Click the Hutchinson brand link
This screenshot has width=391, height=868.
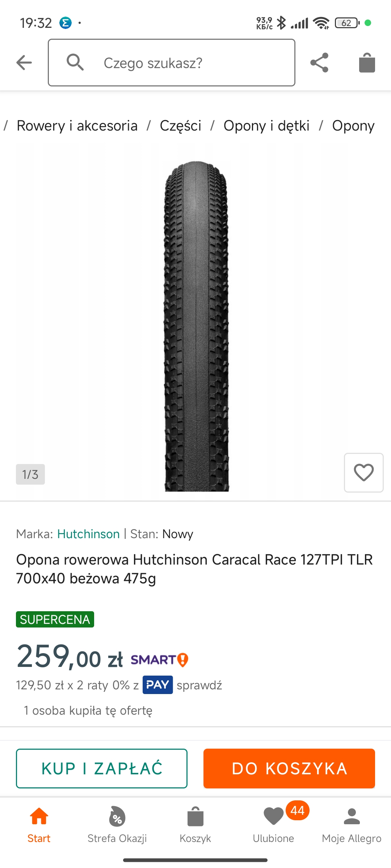tap(88, 534)
